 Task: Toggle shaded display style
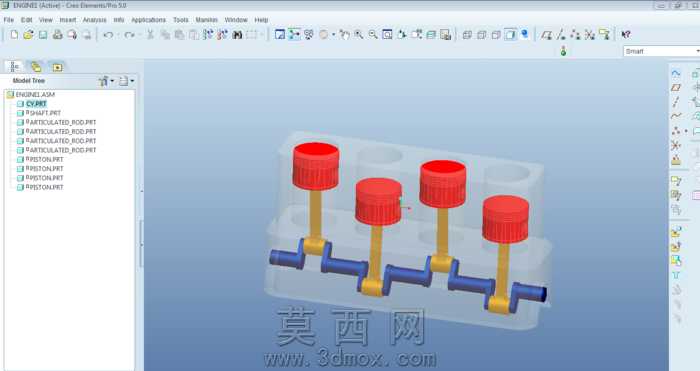pyautogui.click(x=510, y=34)
